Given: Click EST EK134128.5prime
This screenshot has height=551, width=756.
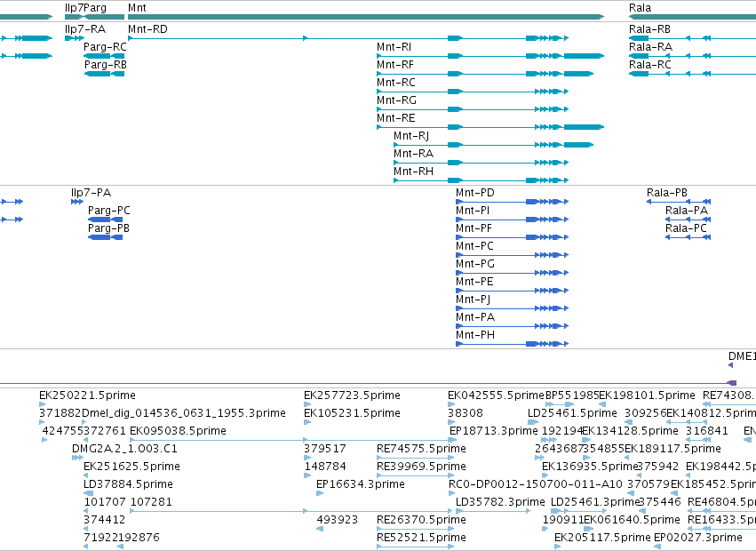Looking at the screenshot, I should pyautogui.click(x=630, y=431).
